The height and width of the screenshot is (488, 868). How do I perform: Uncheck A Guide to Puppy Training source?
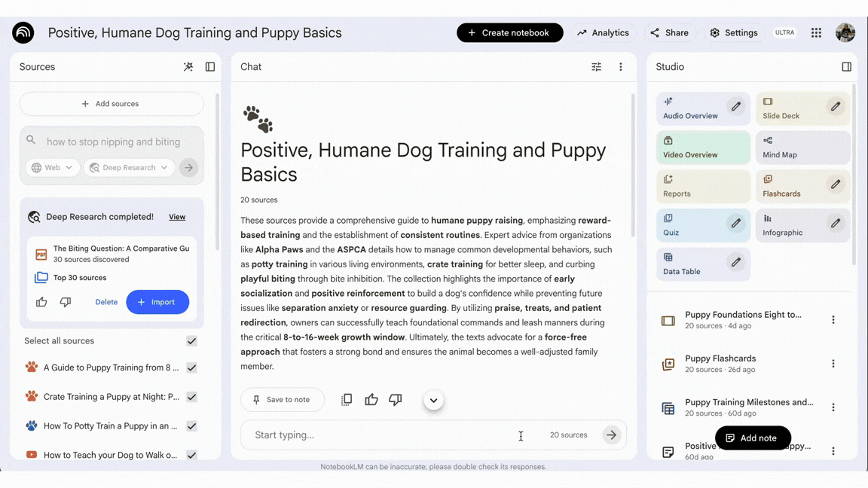click(x=192, y=368)
